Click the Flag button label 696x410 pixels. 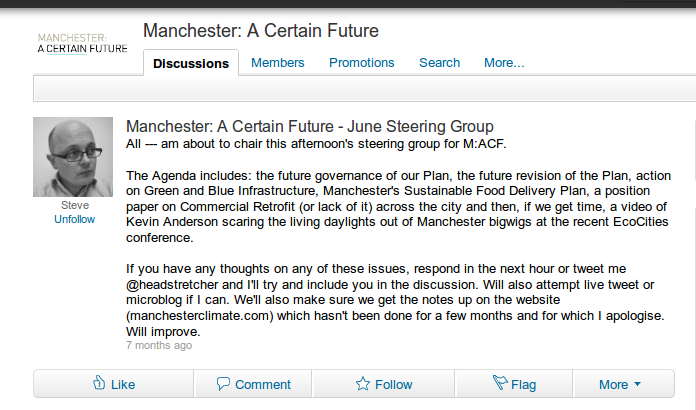[523, 384]
